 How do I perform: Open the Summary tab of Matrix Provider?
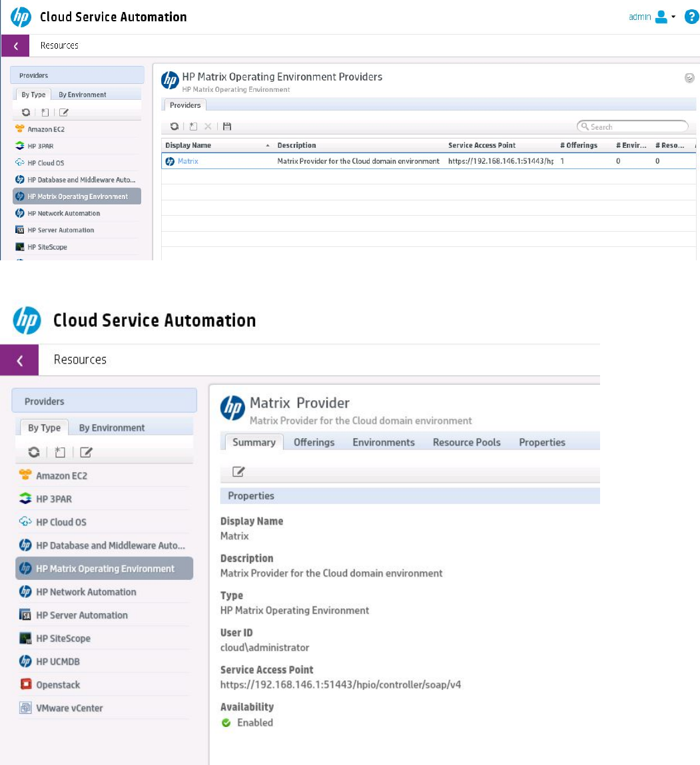point(254,442)
